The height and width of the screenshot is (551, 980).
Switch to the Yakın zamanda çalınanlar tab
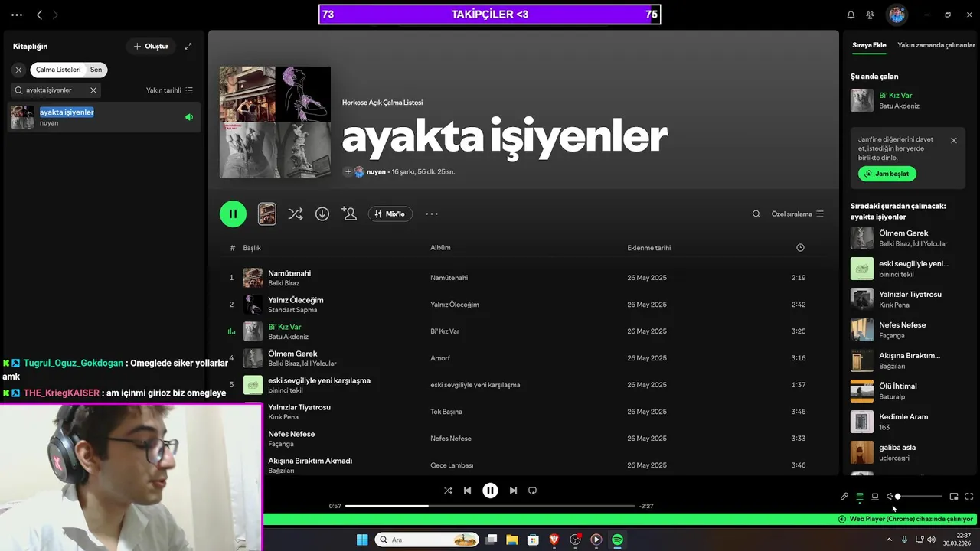click(936, 45)
